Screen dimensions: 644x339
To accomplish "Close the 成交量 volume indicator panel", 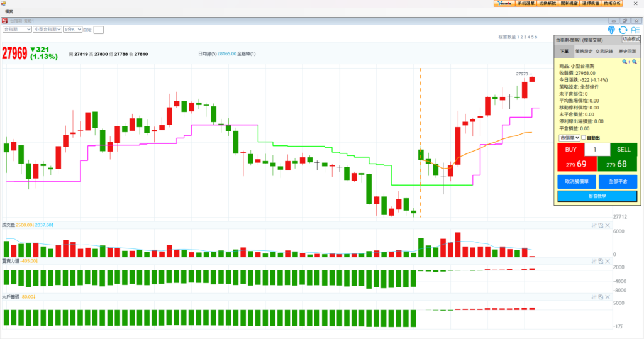I will coord(608,225).
